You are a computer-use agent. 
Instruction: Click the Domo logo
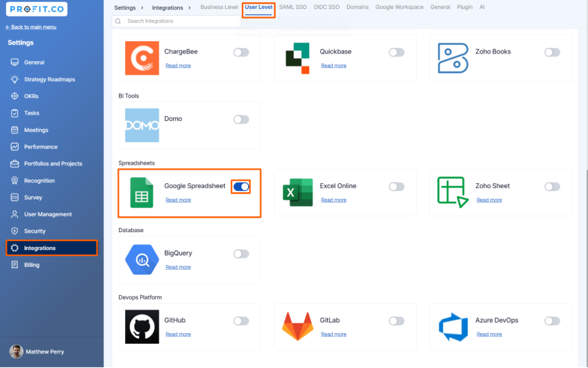[142, 125]
